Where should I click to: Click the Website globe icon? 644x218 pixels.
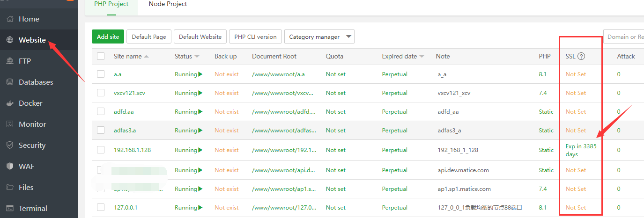(x=10, y=40)
